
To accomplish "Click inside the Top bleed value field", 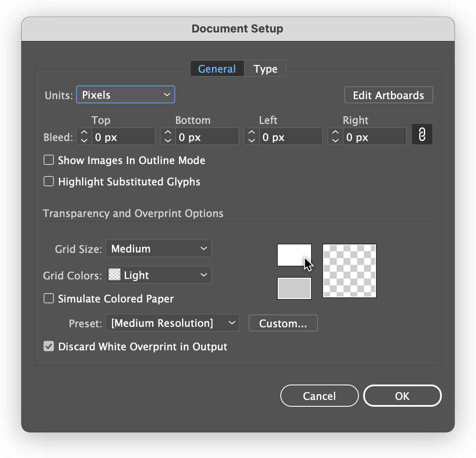I will 123,137.
